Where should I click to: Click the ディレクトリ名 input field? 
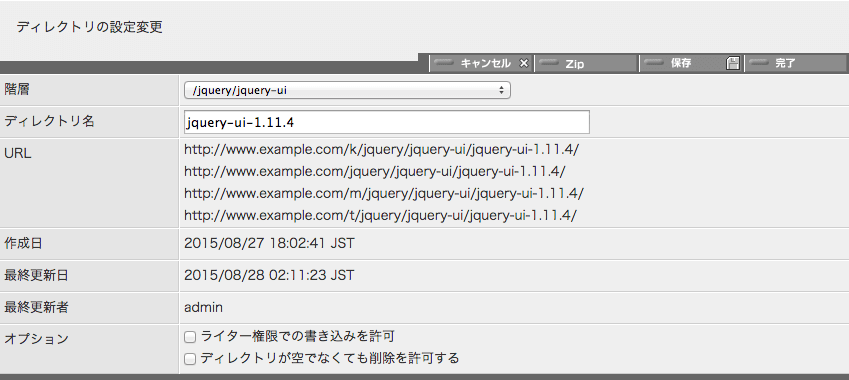387,122
